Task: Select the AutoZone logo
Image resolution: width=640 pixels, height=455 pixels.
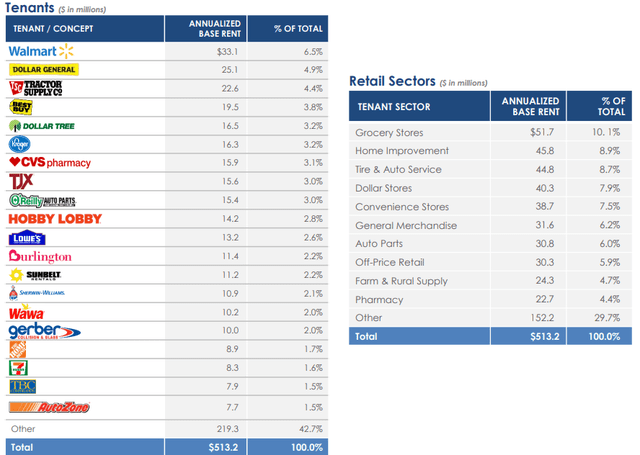Action: (x=49, y=407)
